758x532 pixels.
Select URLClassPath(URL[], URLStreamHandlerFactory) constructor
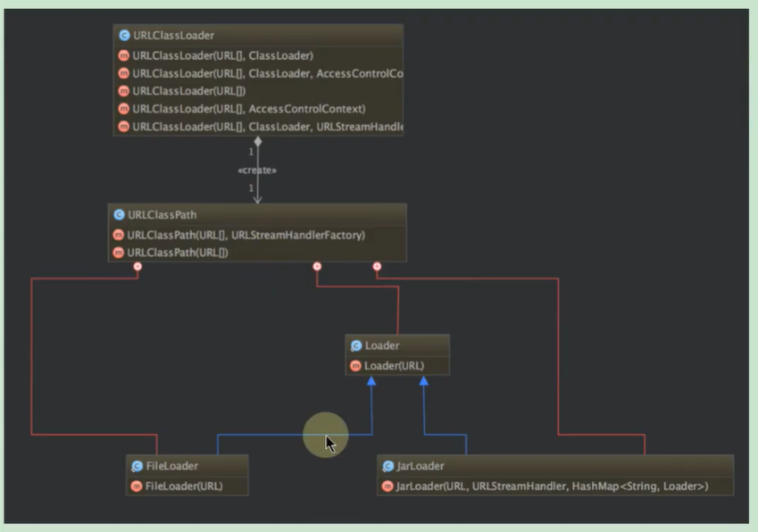click(246, 235)
